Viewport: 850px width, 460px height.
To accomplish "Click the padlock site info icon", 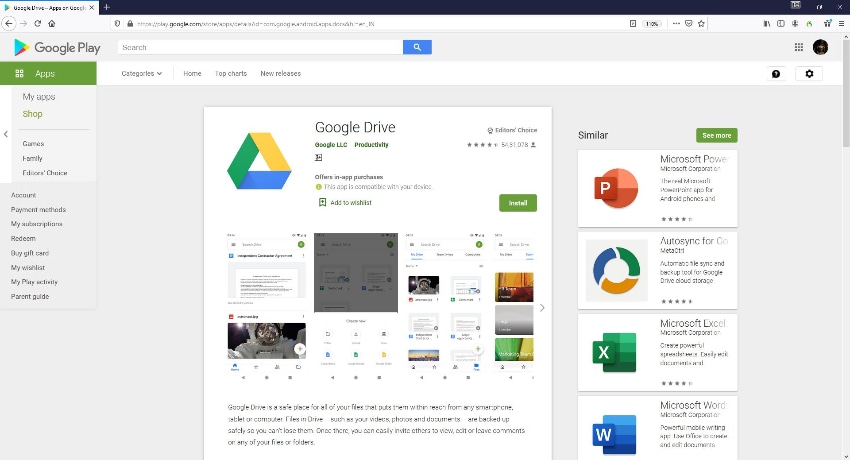I will point(130,24).
